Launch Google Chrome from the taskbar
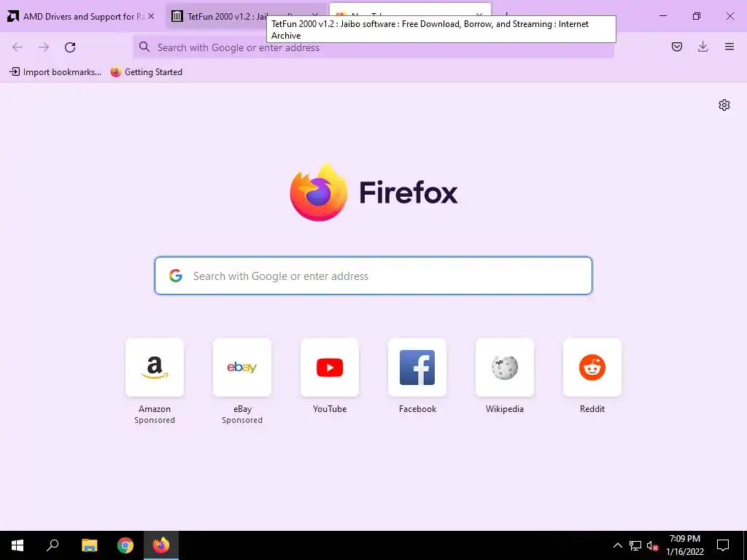The width and height of the screenshot is (747, 560). [x=125, y=545]
